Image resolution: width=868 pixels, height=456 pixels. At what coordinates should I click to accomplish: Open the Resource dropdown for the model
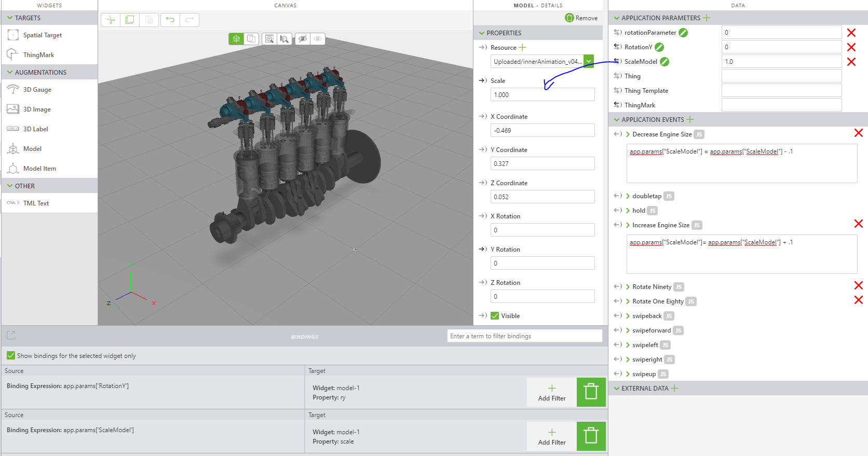point(589,61)
